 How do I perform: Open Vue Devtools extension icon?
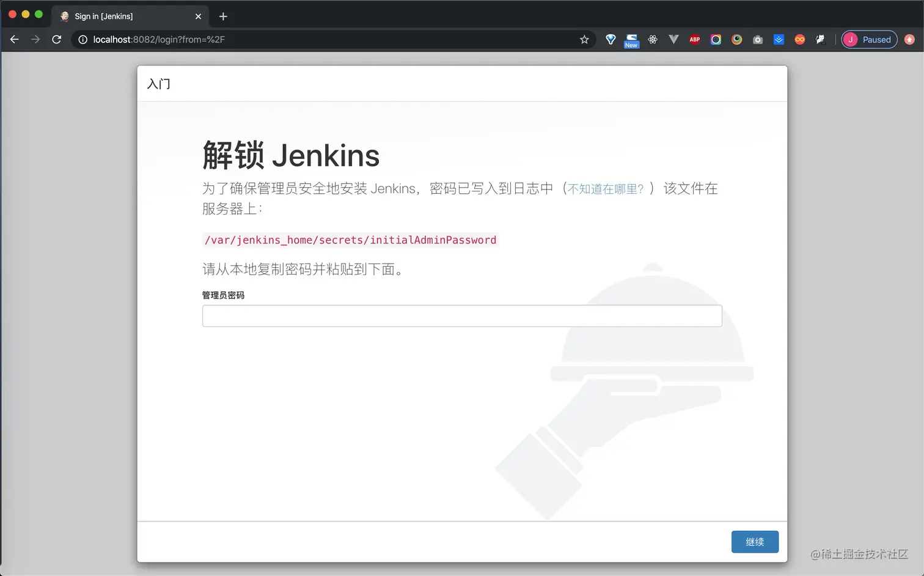click(x=673, y=39)
